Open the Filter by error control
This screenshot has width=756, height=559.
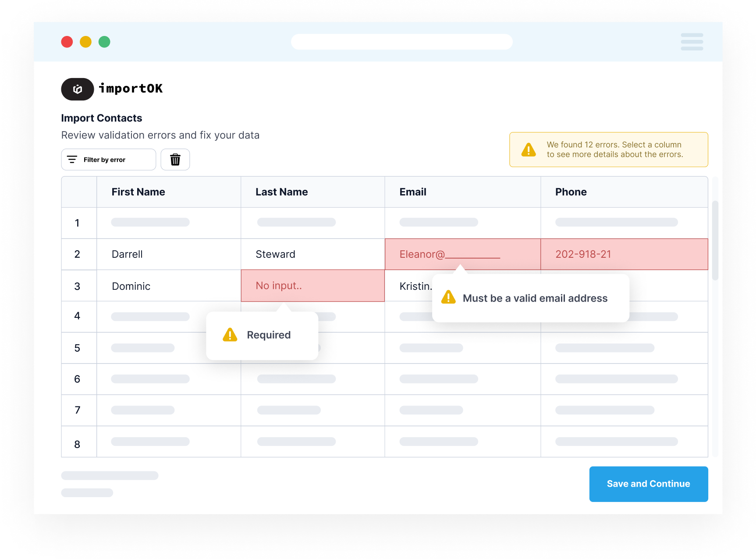pyautogui.click(x=108, y=160)
